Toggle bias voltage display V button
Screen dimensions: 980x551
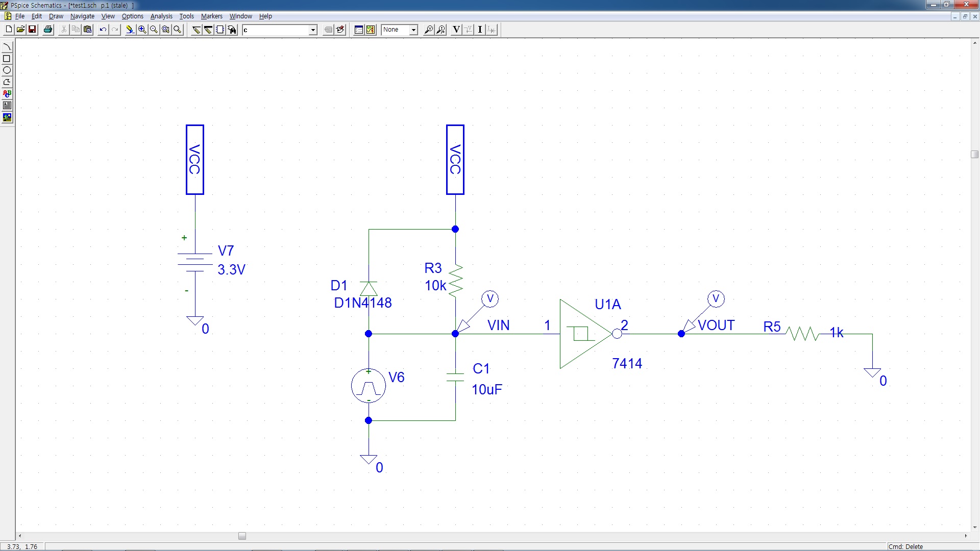coord(456,30)
